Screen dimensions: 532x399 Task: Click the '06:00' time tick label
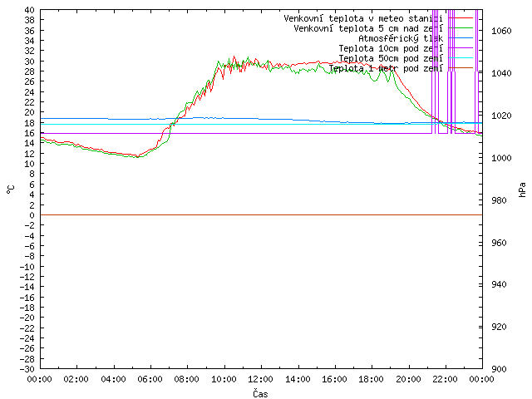tap(150, 379)
